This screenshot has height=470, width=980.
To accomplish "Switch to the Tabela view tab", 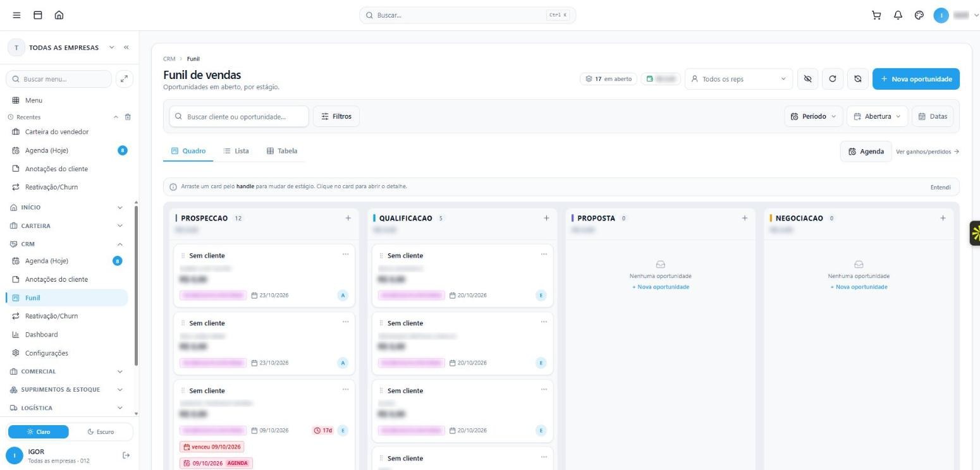I will [x=282, y=151].
